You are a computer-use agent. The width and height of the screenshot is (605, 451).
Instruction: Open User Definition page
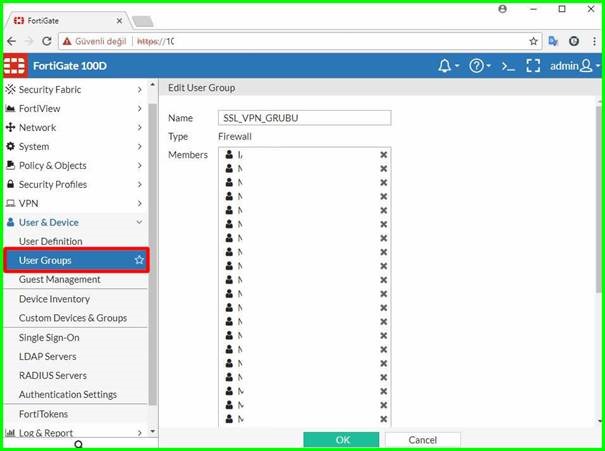[x=51, y=241]
